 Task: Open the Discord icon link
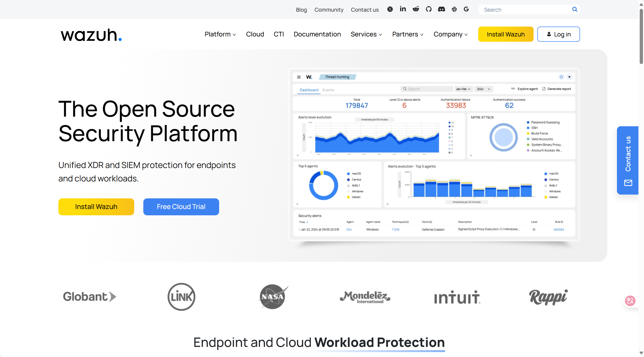[441, 9]
